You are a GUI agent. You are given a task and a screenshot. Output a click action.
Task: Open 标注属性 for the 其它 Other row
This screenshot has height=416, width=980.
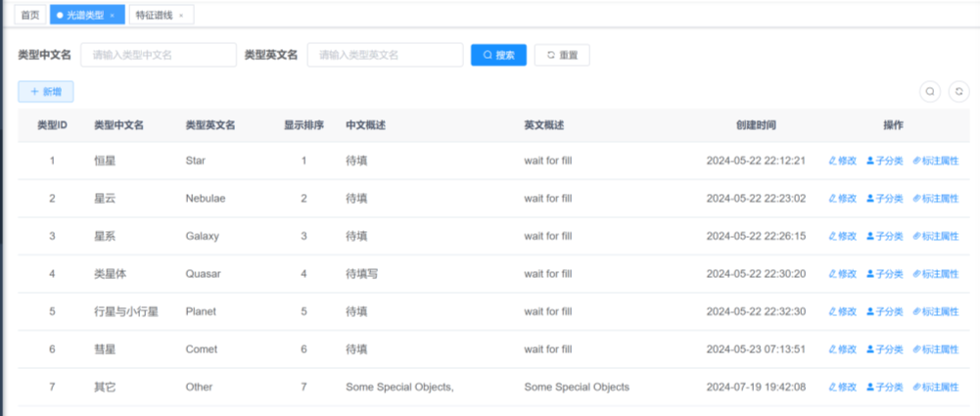pos(935,387)
